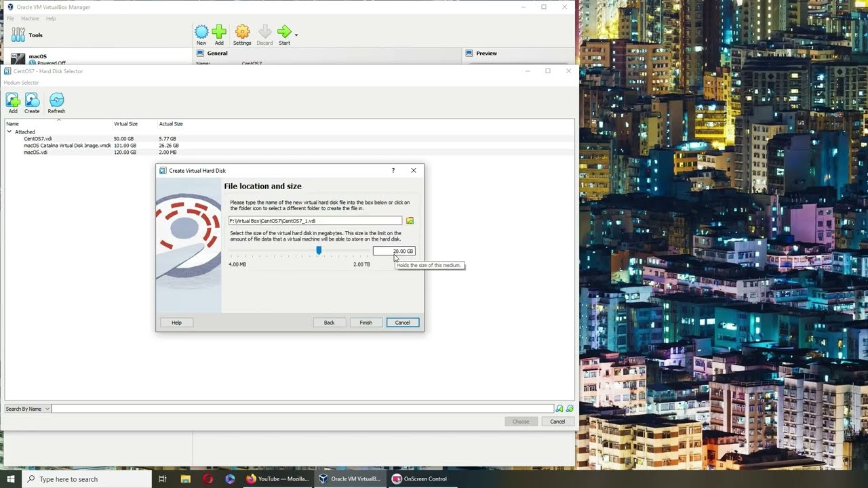
Task: Sort the list by the Virtual Size column
Action: click(x=136, y=124)
